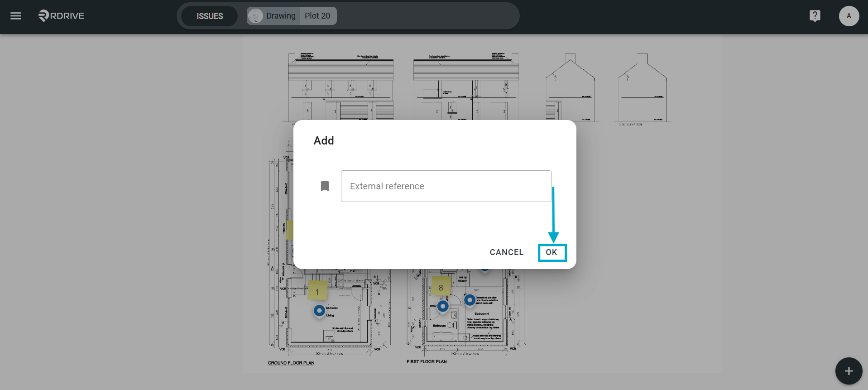The width and height of the screenshot is (868, 390).
Task: Select the issue pin above the Bathroom
Action: pos(443,307)
